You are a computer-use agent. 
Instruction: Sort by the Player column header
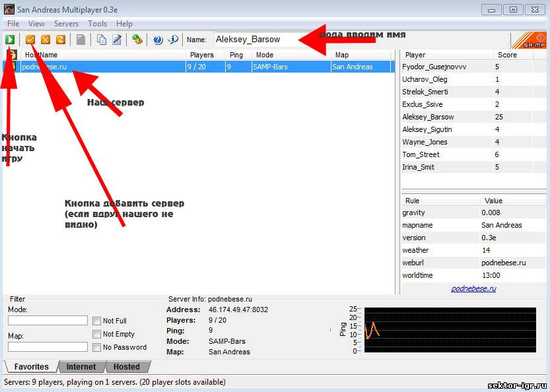pyautogui.click(x=447, y=55)
